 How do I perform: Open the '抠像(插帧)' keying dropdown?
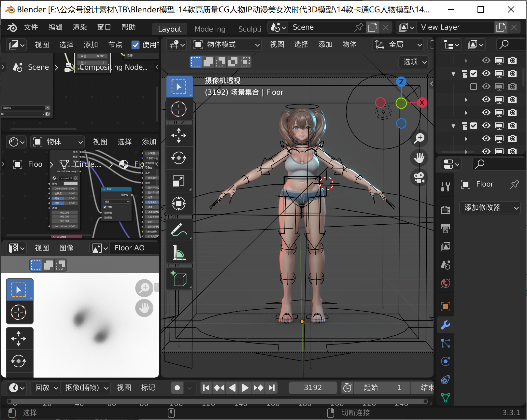click(x=86, y=388)
